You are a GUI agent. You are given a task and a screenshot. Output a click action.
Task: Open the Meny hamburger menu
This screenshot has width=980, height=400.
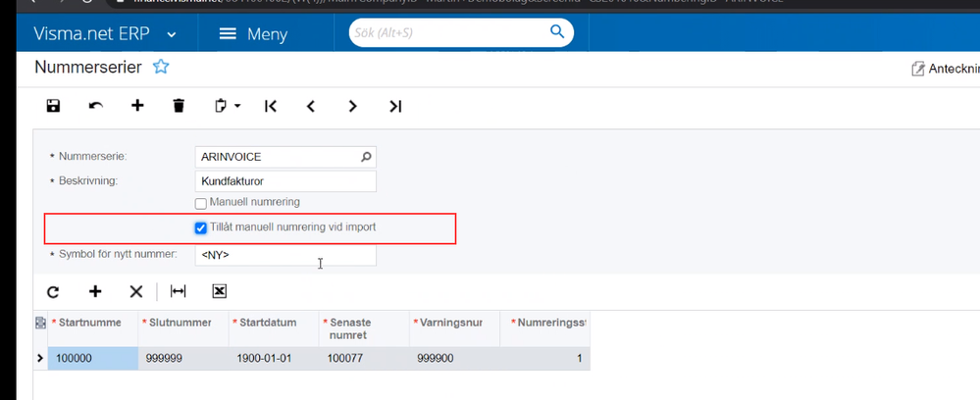(254, 33)
